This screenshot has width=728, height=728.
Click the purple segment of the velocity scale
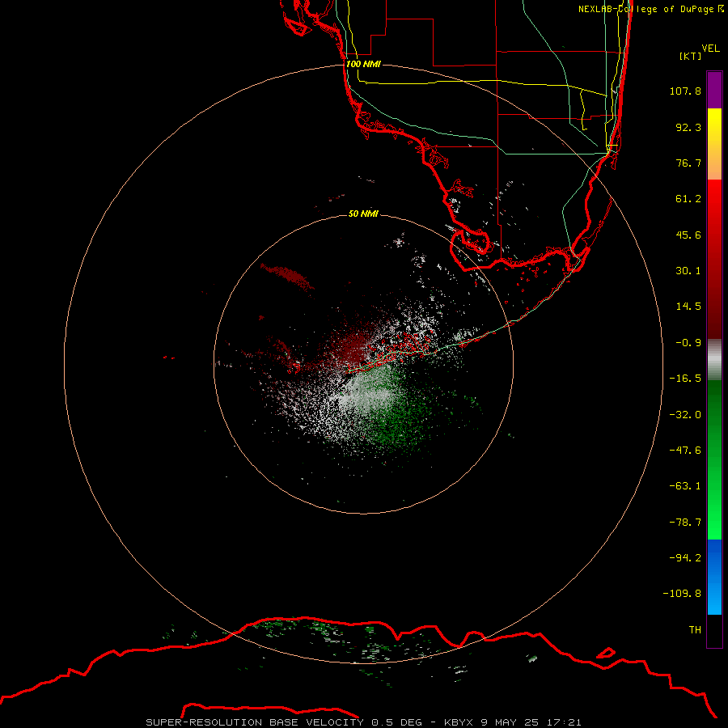coord(714,90)
